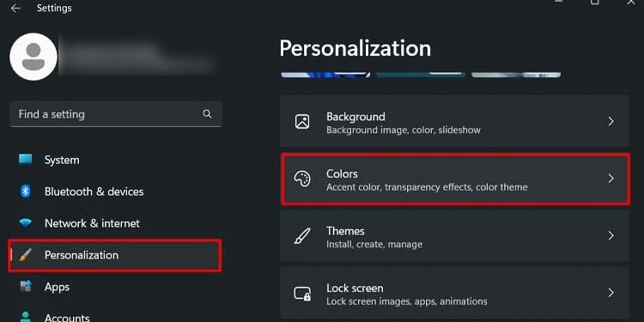The width and height of the screenshot is (644, 322).
Task: Open Themes install, create, manage entry
Action: (x=454, y=236)
